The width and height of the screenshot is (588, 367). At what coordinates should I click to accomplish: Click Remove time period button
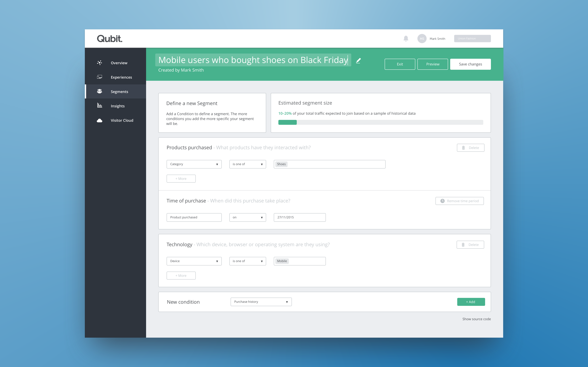pos(460,201)
